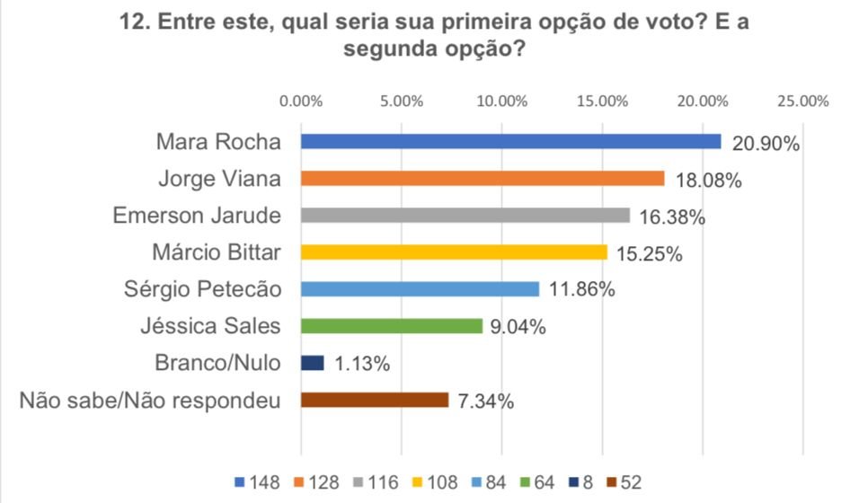Click the Márcio Bittar yellow bar
This screenshot has height=503, width=868.
pos(454,252)
